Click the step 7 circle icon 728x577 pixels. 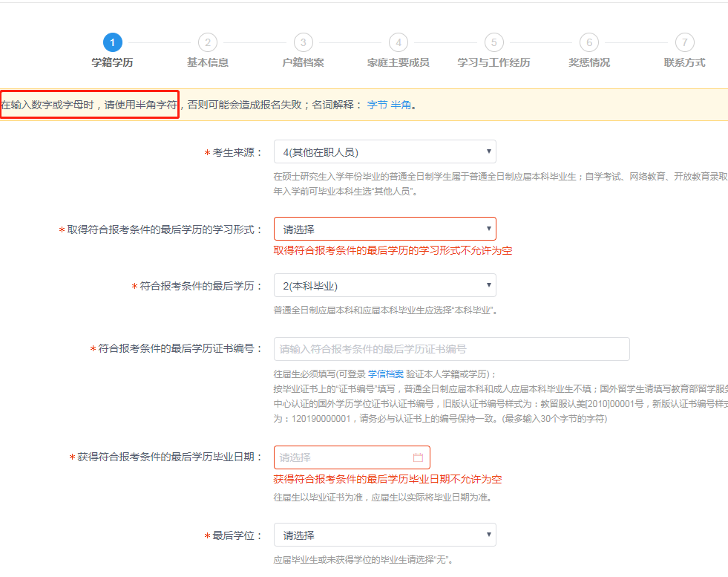(x=684, y=42)
